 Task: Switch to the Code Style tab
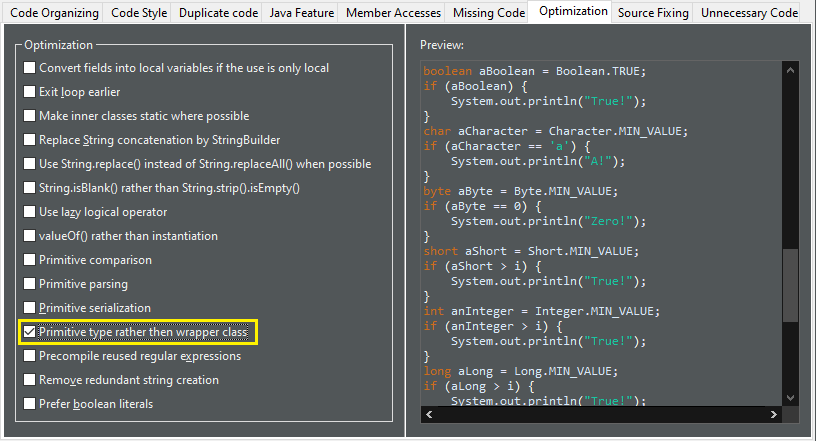pos(139,12)
